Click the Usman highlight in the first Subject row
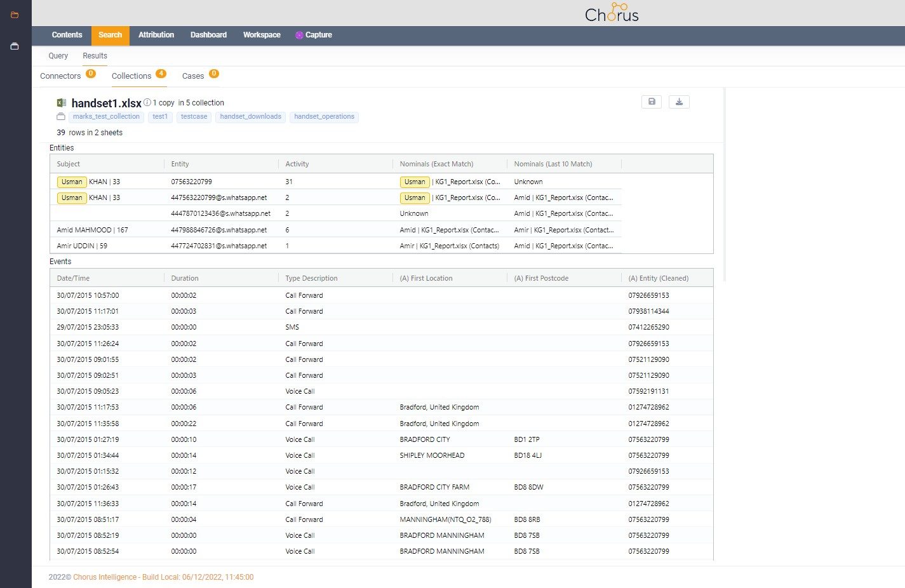 72,182
